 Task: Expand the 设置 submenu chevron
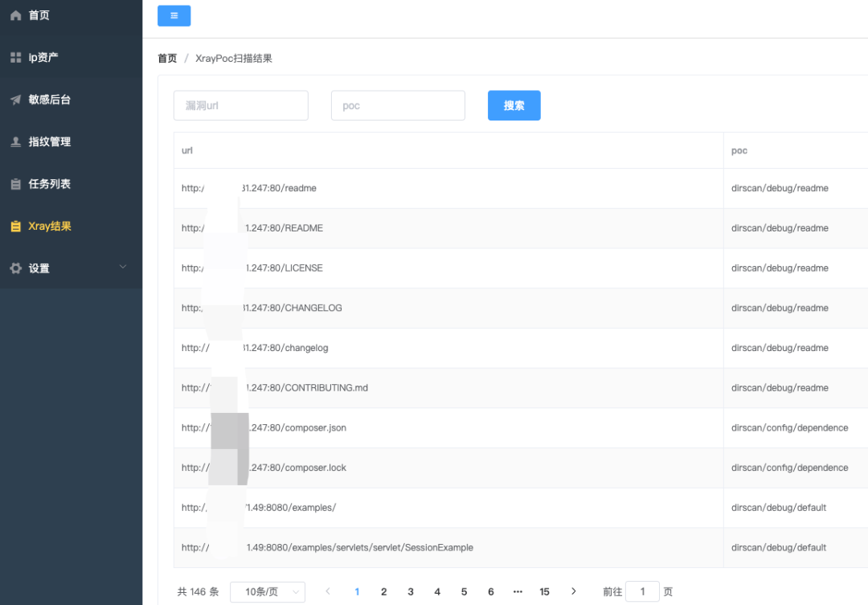(x=123, y=267)
